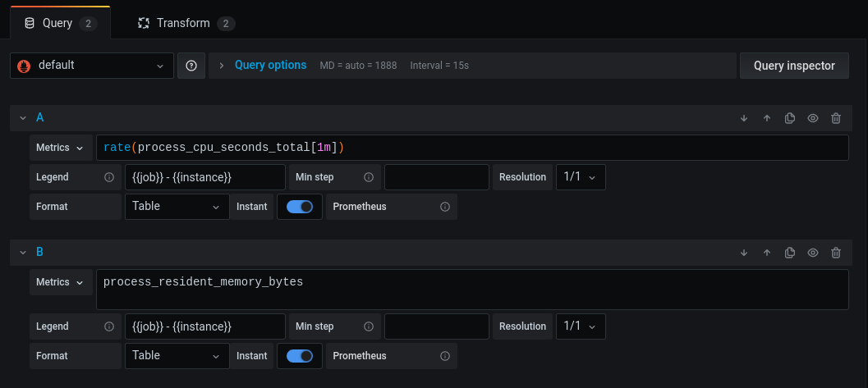Screen dimensions: 868x388
Task: Duplicate query B using copy icon
Action: [790, 253]
